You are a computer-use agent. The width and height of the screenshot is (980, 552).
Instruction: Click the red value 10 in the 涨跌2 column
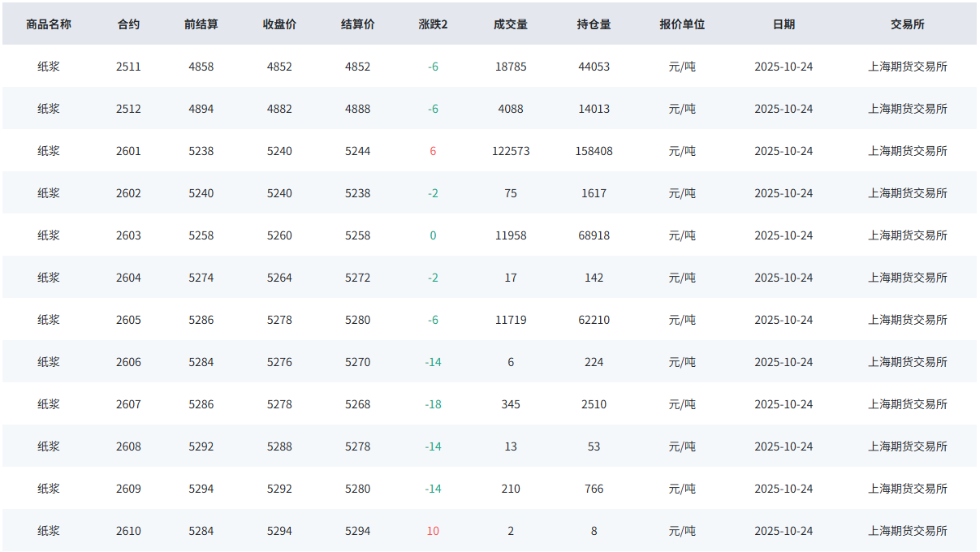(433, 531)
